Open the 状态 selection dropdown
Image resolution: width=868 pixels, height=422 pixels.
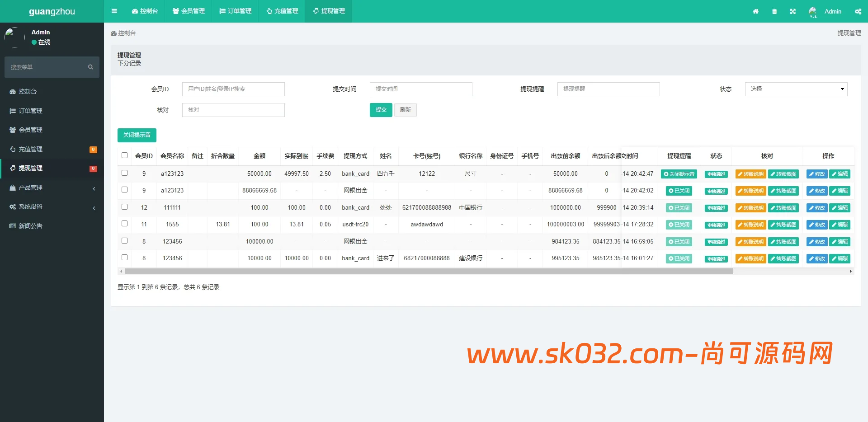coord(796,89)
